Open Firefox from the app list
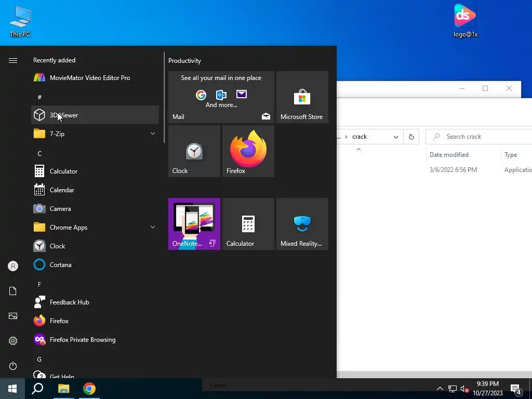The height and width of the screenshot is (399, 532). [95, 321]
